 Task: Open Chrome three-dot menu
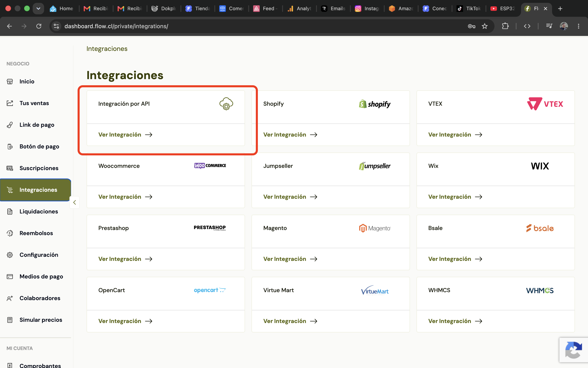click(x=579, y=26)
